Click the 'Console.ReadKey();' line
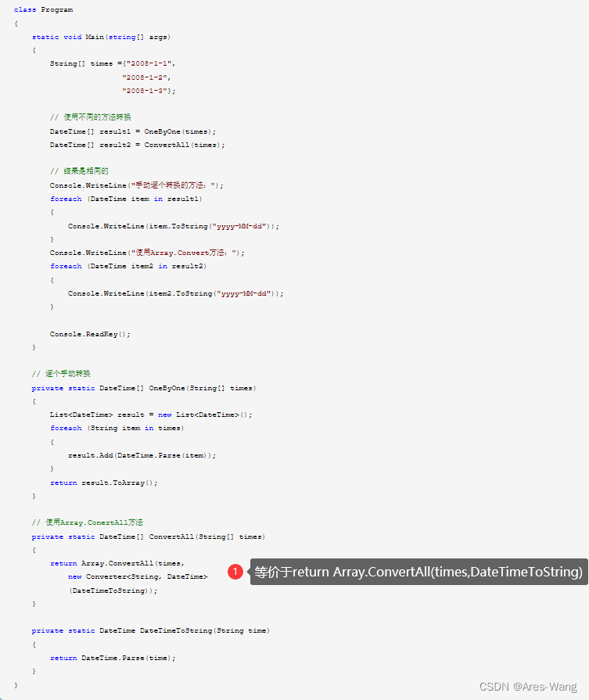The image size is (589, 700). (90, 335)
